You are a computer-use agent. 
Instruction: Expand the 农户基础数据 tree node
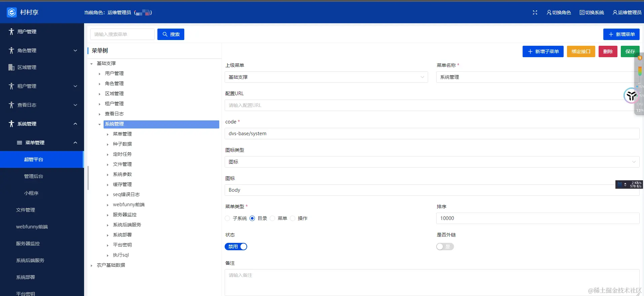click(91, 265)
